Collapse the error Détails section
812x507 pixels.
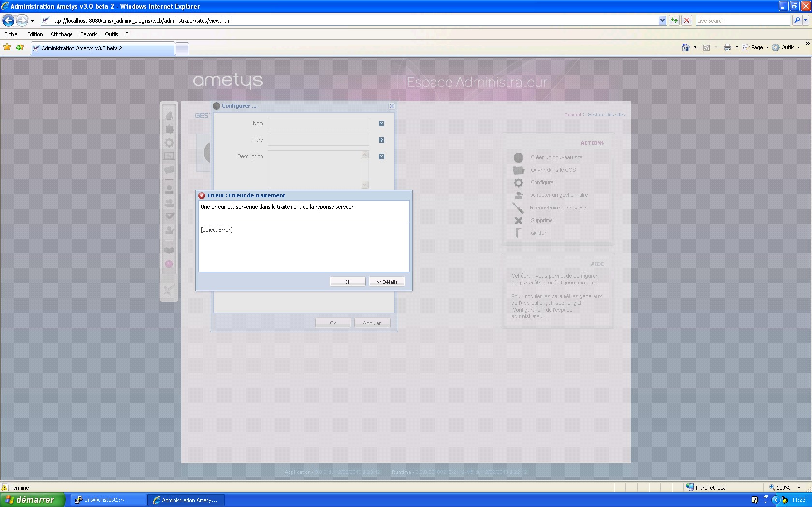[x=386, y=282]
